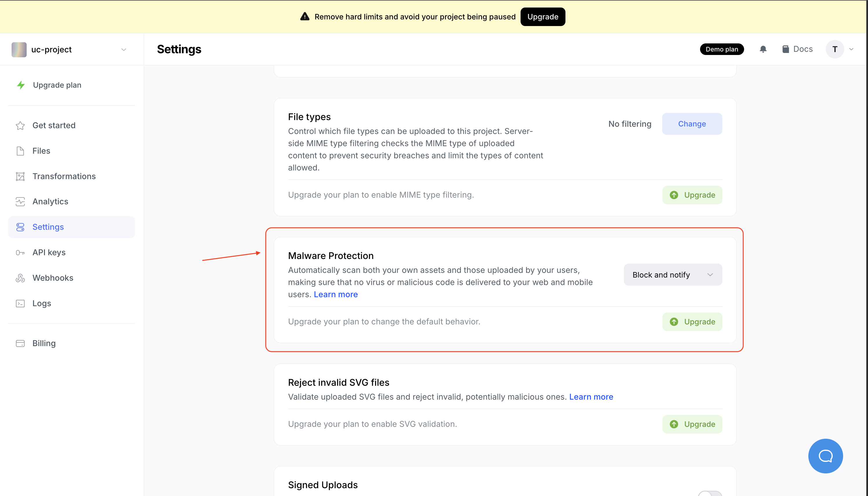Click the lightning Upgrade plan icon
The width and height of the screenshot is (868, 496).
coord(21,85)
